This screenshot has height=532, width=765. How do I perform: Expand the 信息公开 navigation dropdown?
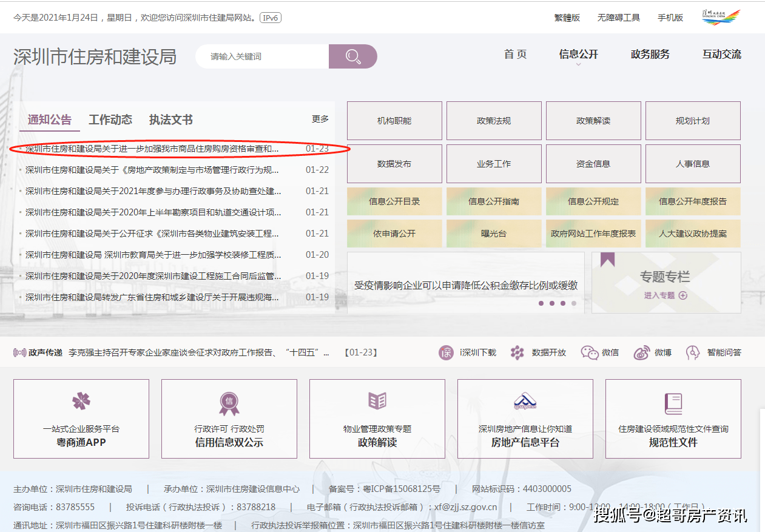tap(577, 53)
